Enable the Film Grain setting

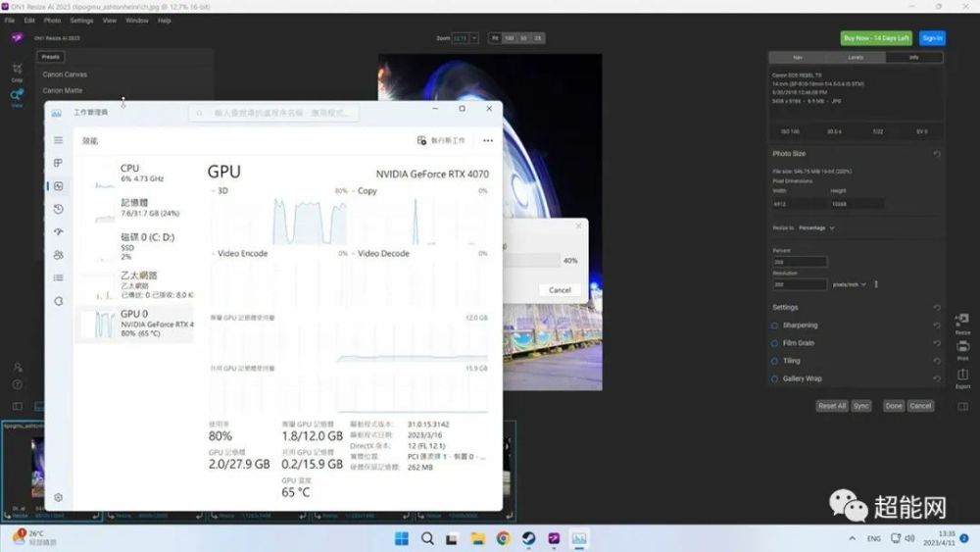[x=774, y=343]
